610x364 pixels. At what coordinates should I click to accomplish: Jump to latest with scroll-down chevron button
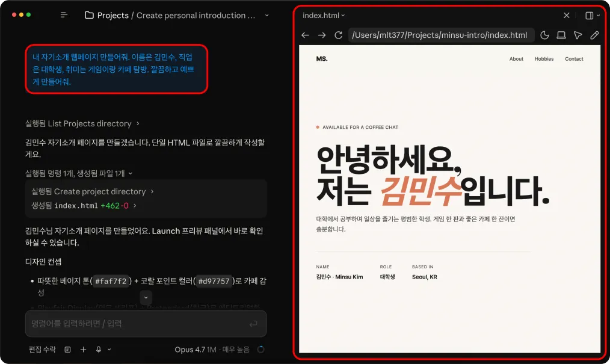tap(146, 297)
